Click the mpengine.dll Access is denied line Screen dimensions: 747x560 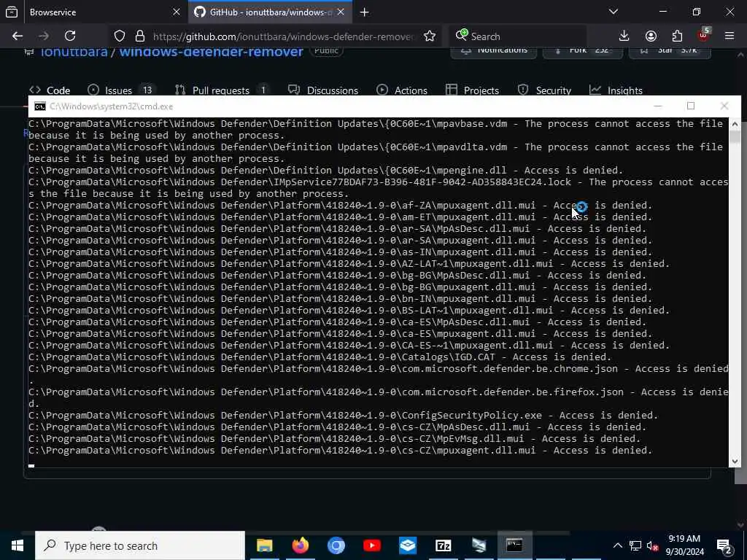[325, 171]
